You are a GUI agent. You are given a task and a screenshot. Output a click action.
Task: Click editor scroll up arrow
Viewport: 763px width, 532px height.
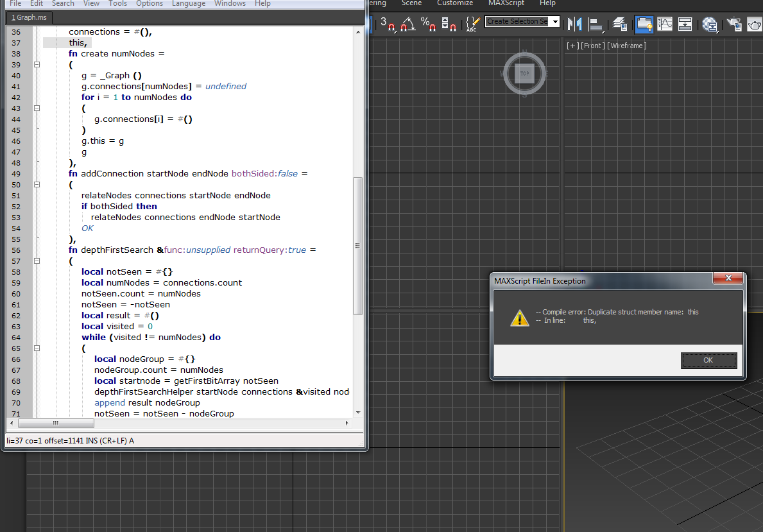(x=358, y=32)
